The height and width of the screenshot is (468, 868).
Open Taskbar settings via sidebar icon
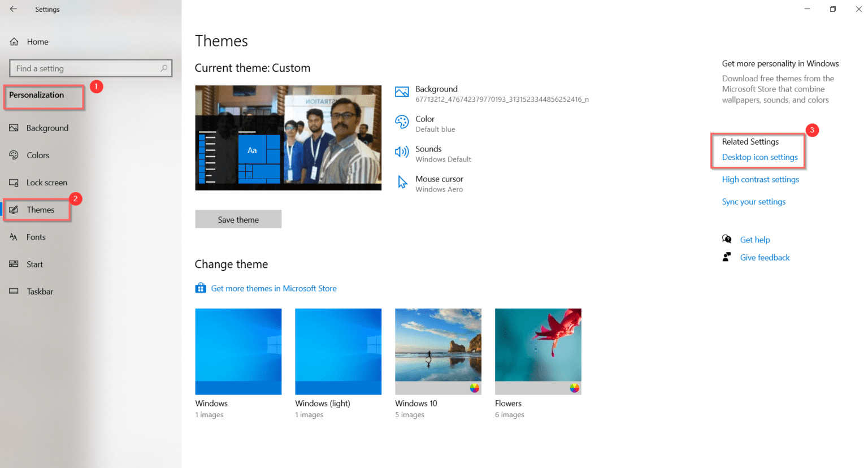tap(14, 291)
